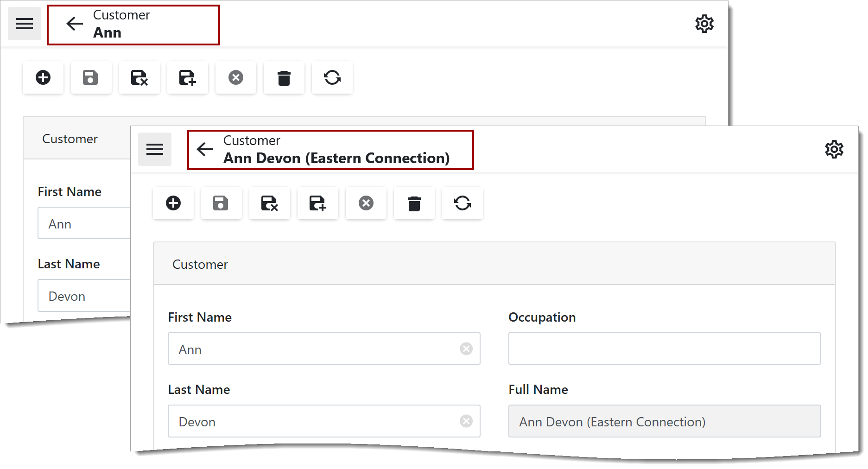Screen dimensions: 868x469
Task: Click the back arrow next to Ann Devon (Eastern Connection)
Action: pyautogui.click(x=205, y=149)
